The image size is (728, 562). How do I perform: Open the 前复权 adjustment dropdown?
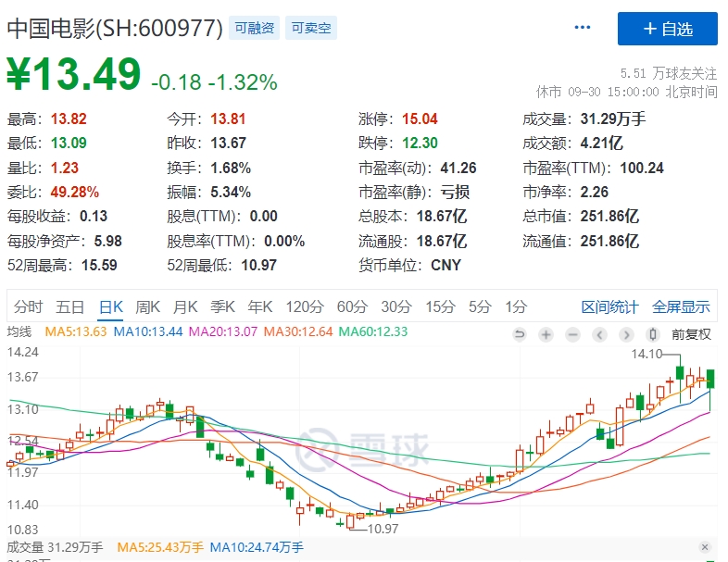click(691, 334)
